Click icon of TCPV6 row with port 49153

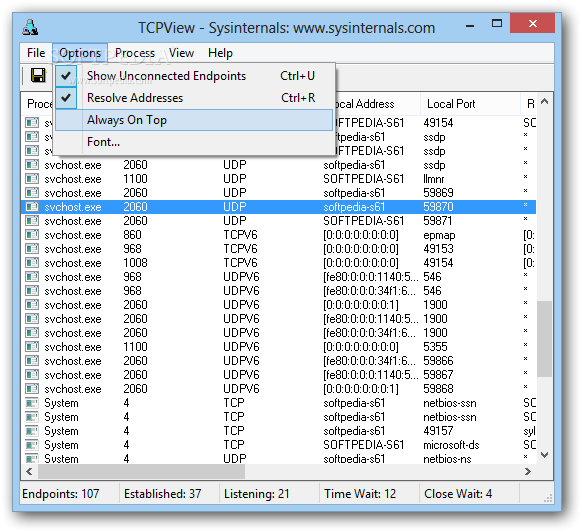32,249
